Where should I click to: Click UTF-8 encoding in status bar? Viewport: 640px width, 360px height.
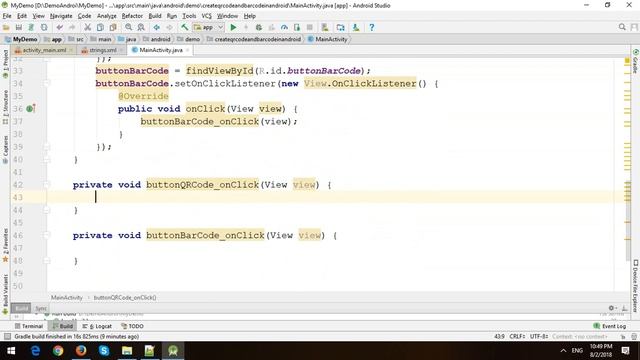pyautogui.click(x=539, y=336)
